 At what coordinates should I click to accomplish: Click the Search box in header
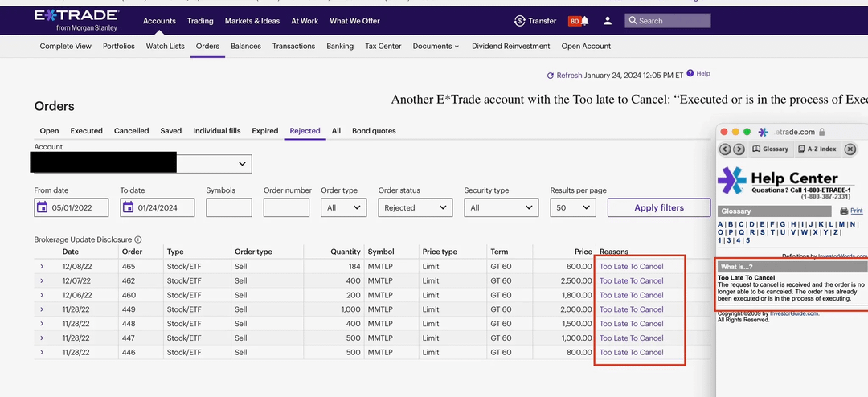[x=668, y=20]
